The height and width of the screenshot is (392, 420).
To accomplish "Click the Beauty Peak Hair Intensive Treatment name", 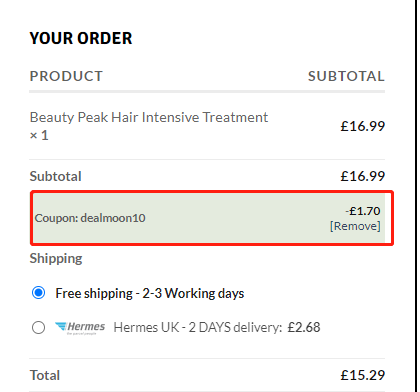I will 149,117.
